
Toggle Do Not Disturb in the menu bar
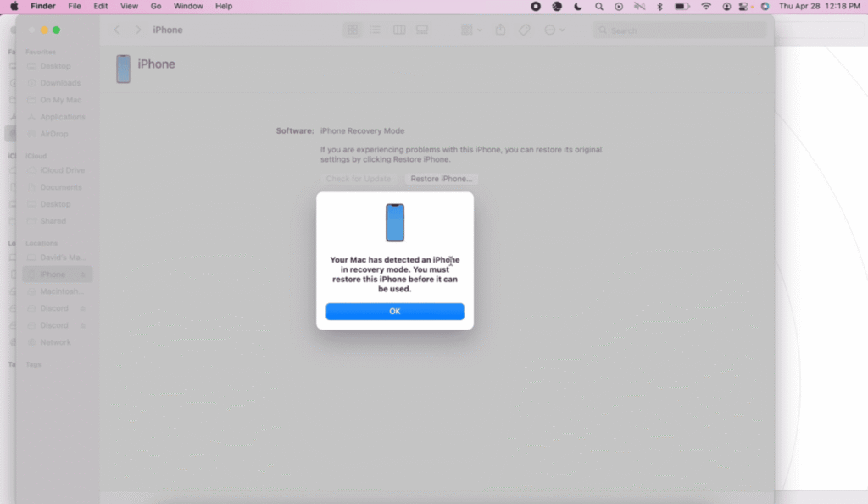point(577,6)
